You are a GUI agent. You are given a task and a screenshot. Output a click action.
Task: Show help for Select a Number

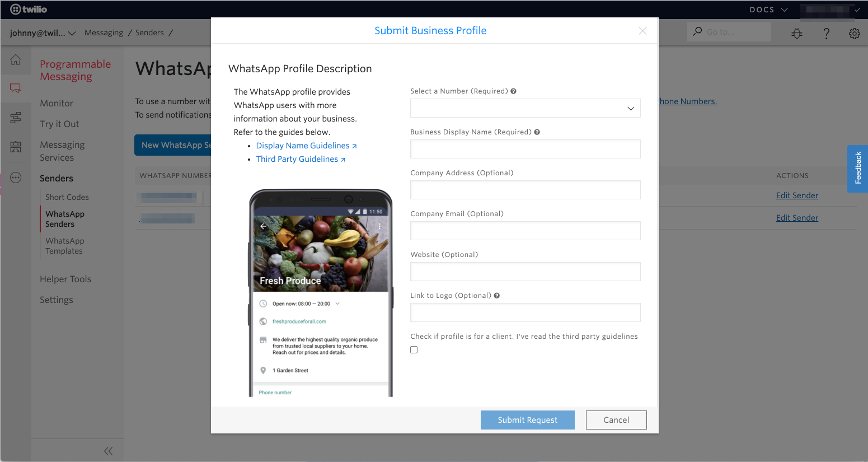pyautogui.click(x=513, y=91)
